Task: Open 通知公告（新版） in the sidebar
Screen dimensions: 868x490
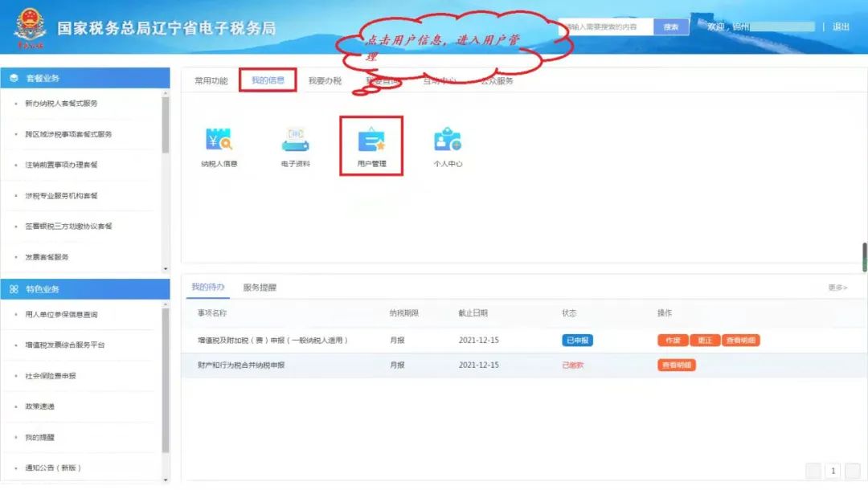Action: [x=53, y=468]
